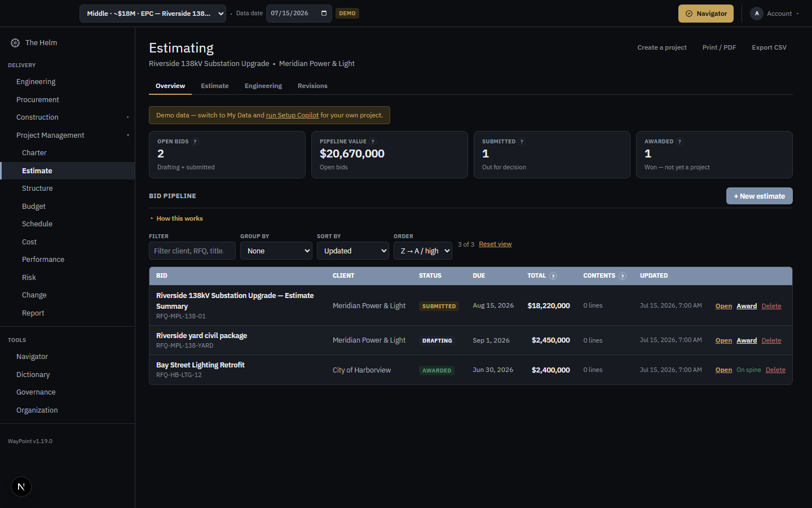
Task: Delete the Bay Street Lighting Retrofit bid
Action: click(x=775, y=370)
